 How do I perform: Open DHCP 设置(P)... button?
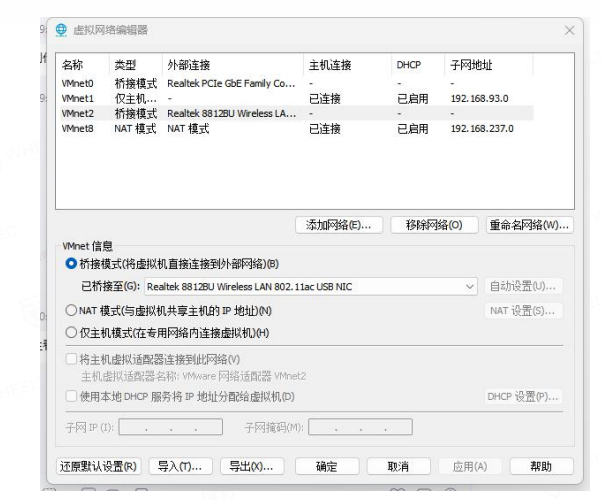click(x=523, y=396)
